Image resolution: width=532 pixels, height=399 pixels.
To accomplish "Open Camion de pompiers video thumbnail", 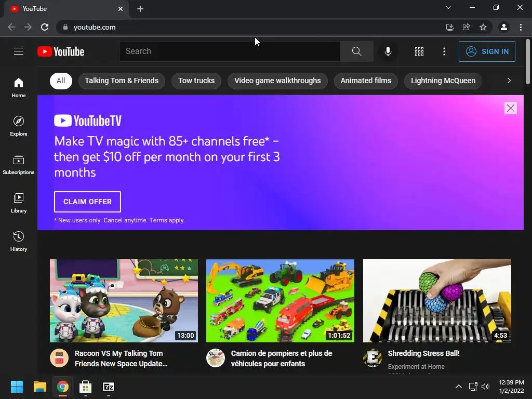I will (280, 301).
